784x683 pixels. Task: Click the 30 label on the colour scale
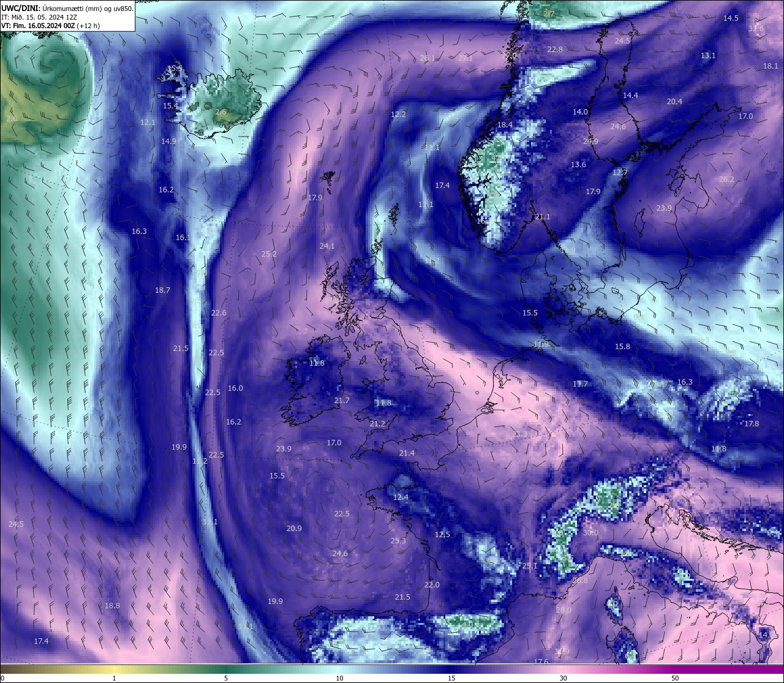(x=563, y=678)
